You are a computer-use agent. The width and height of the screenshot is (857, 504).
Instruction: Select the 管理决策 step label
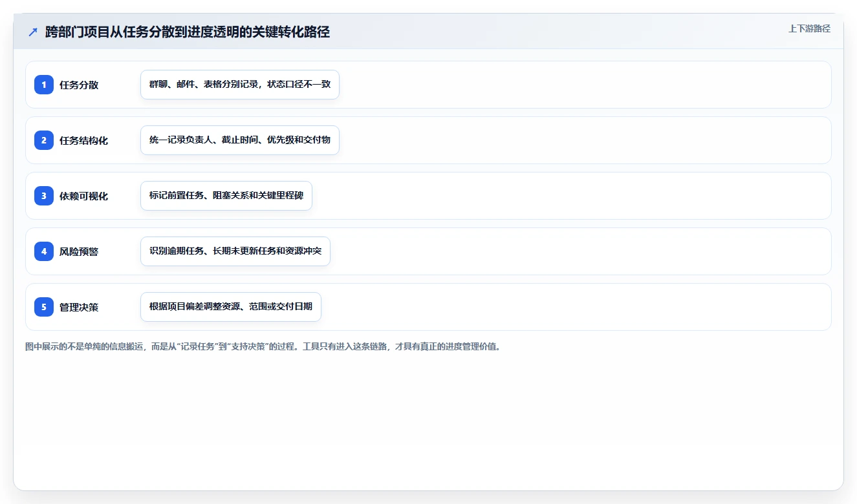point(79,307)
